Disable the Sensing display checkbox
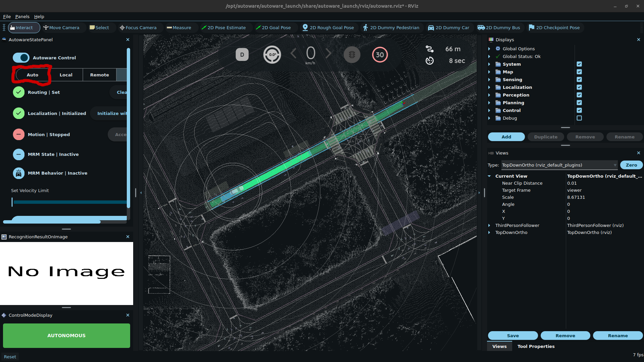Screen dimensions: 644x362 pos(579,79)
